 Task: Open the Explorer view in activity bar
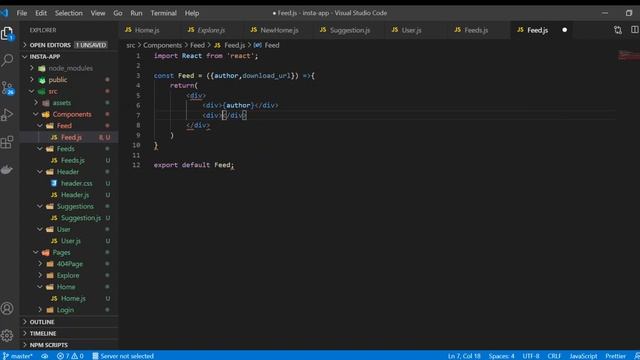pos(7,33)
